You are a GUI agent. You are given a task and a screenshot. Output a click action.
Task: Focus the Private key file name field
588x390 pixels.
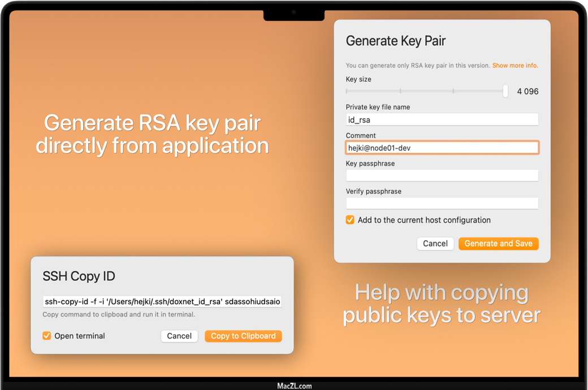[442, 119]
